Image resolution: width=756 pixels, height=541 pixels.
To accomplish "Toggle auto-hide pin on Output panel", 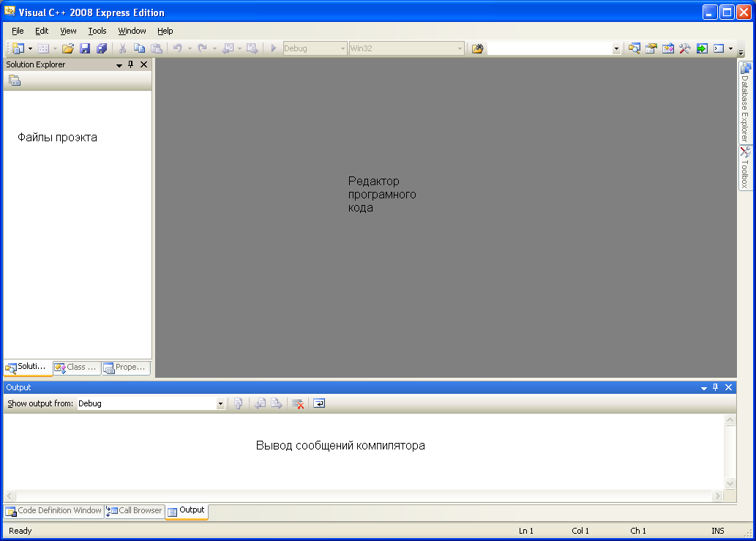I will point(716,387).
